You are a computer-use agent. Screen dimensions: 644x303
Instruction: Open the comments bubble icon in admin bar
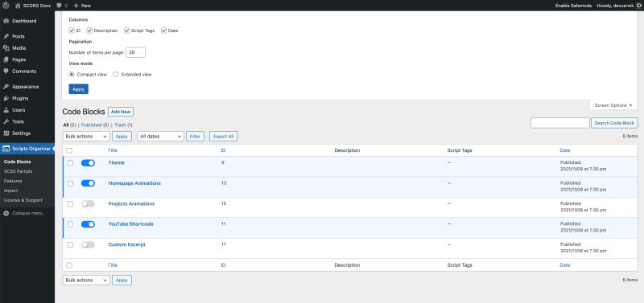59,6
